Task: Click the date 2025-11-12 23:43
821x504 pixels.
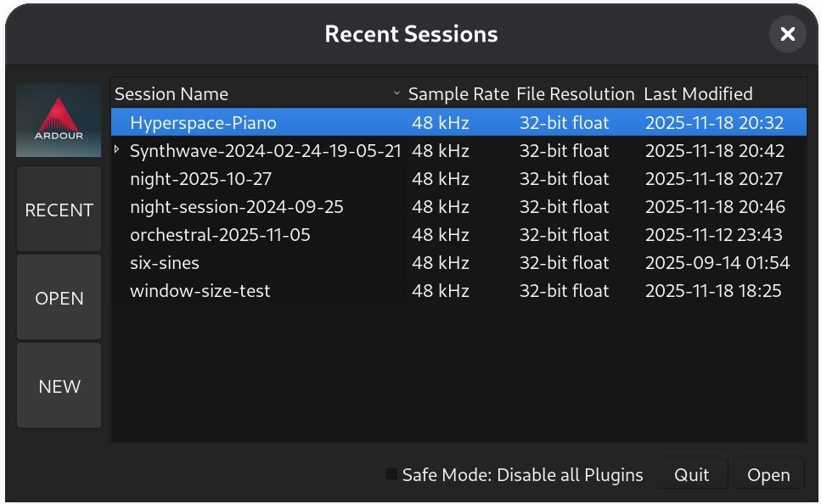Action: click(714, 234)
